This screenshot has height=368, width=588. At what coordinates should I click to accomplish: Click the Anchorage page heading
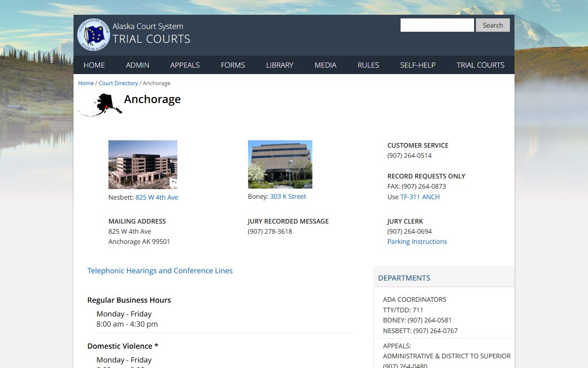coord(153,99)
